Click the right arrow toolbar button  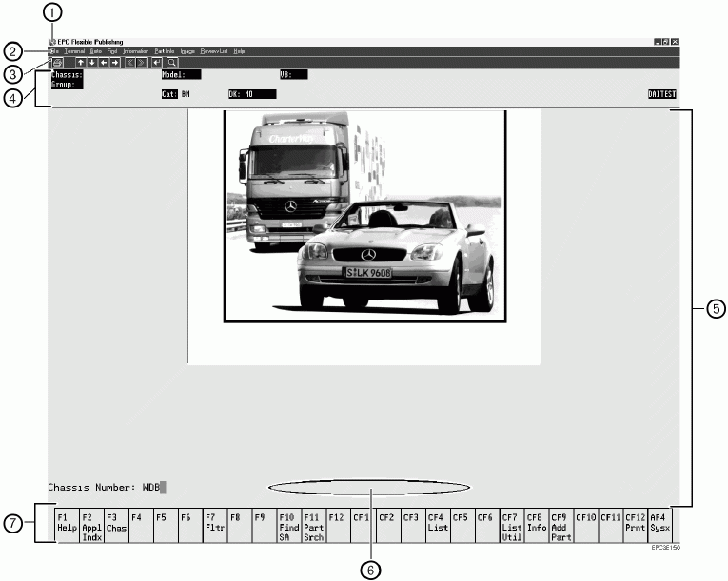click(x=115, y=63)
